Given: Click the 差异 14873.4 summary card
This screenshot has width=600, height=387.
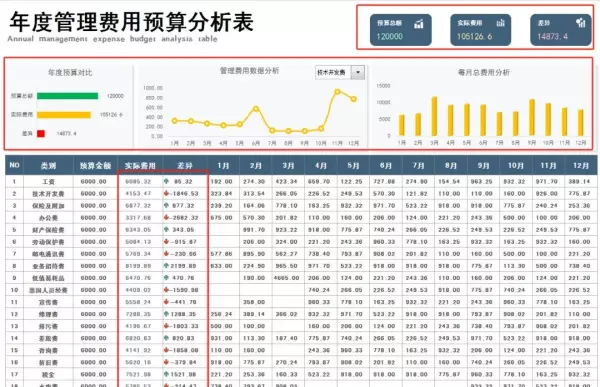Looking at the screenshot, I should (561, 30).
